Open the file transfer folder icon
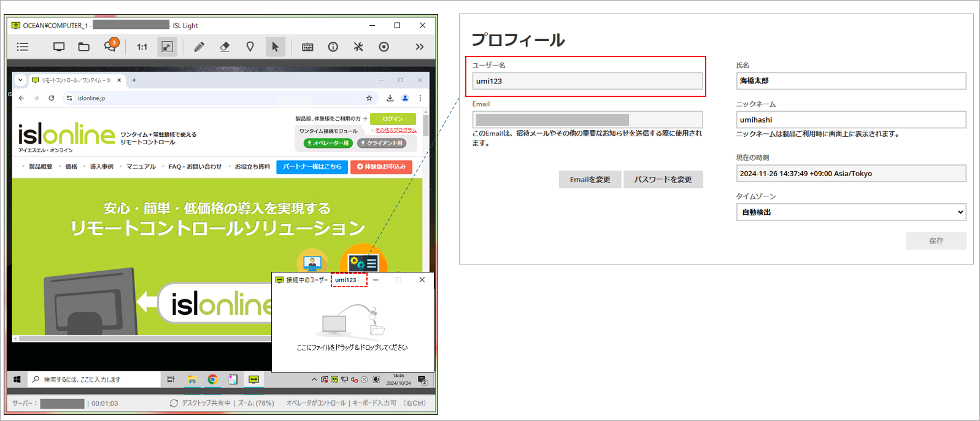 point(84,47)
